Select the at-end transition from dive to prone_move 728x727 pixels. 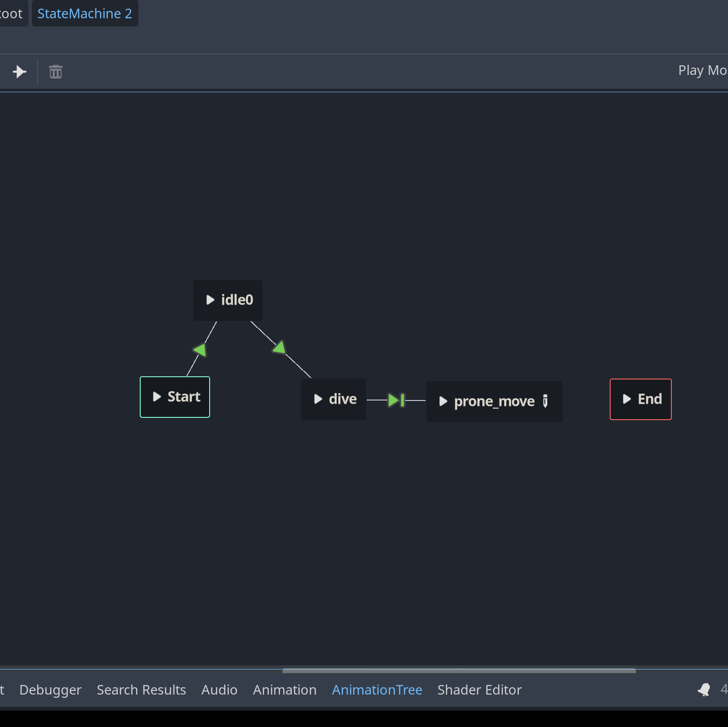tap(396, 400)
